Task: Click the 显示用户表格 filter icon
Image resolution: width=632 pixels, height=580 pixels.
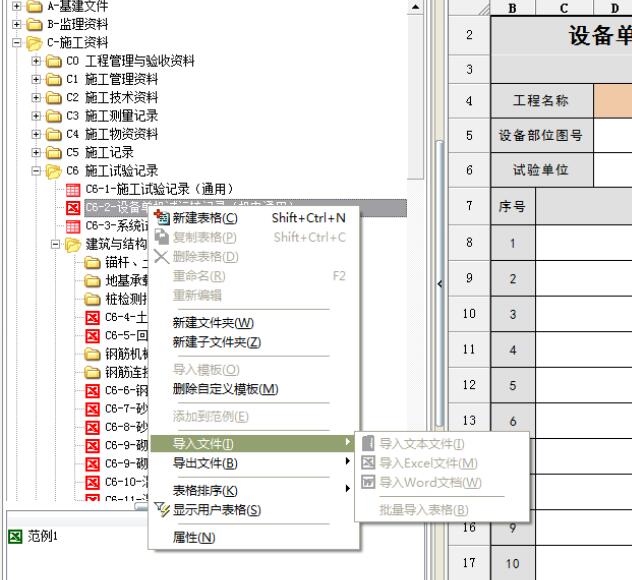Action: coord(162,509)
